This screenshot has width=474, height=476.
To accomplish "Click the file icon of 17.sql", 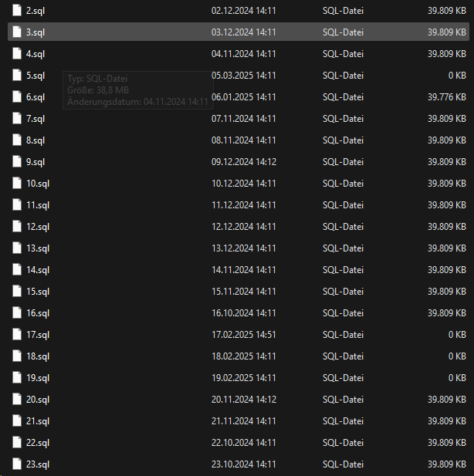I will coord(17,335).
